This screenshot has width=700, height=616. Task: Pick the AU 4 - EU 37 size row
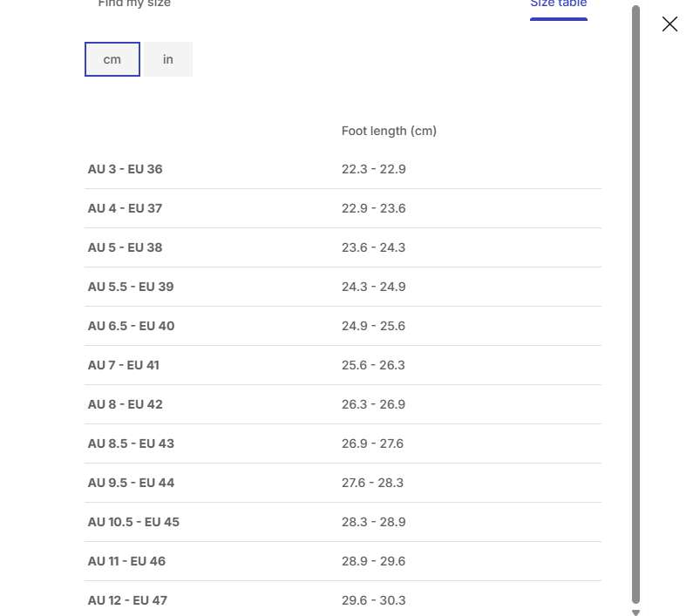[x=126, y=208]
